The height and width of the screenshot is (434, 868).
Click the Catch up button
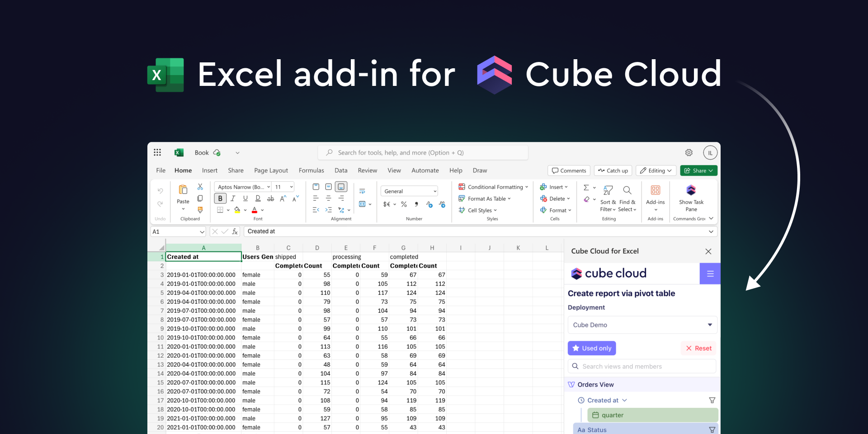click(613, 170)
